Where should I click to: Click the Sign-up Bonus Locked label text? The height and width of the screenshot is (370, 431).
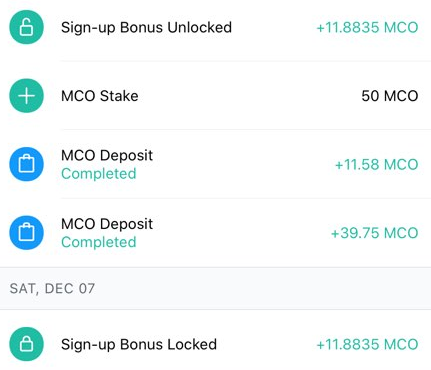(139, 345)
